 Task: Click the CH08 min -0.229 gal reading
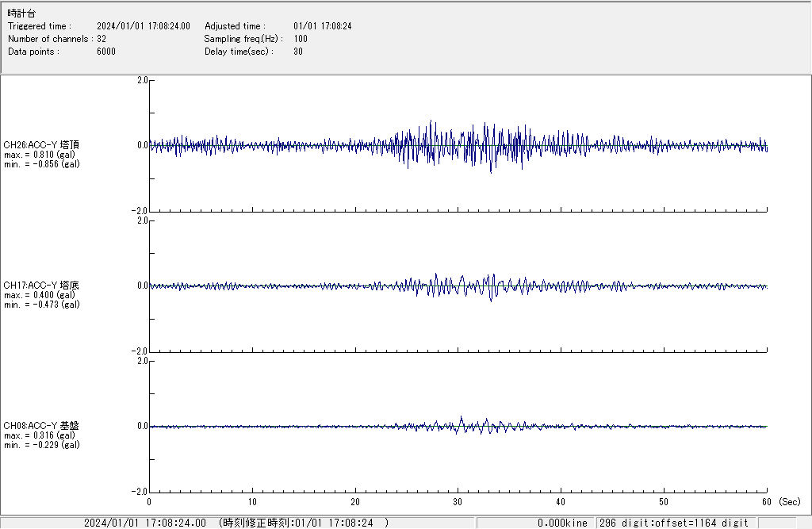(41, 445)
